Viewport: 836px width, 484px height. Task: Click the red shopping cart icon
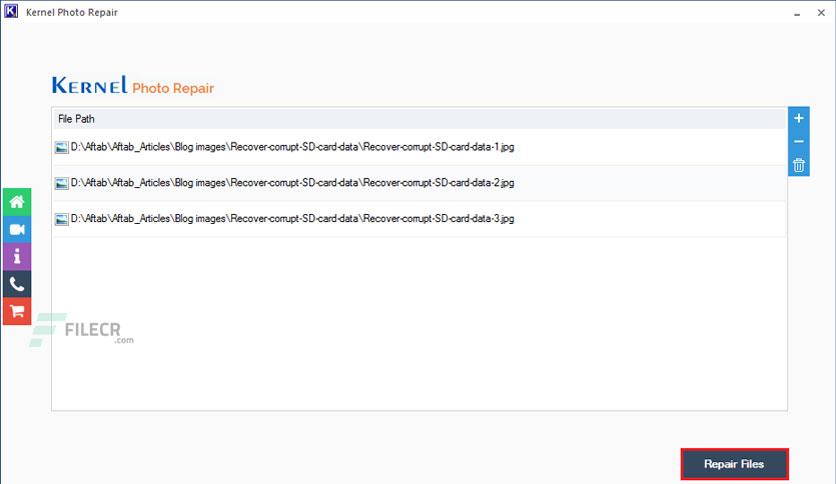tap(17, 311)
